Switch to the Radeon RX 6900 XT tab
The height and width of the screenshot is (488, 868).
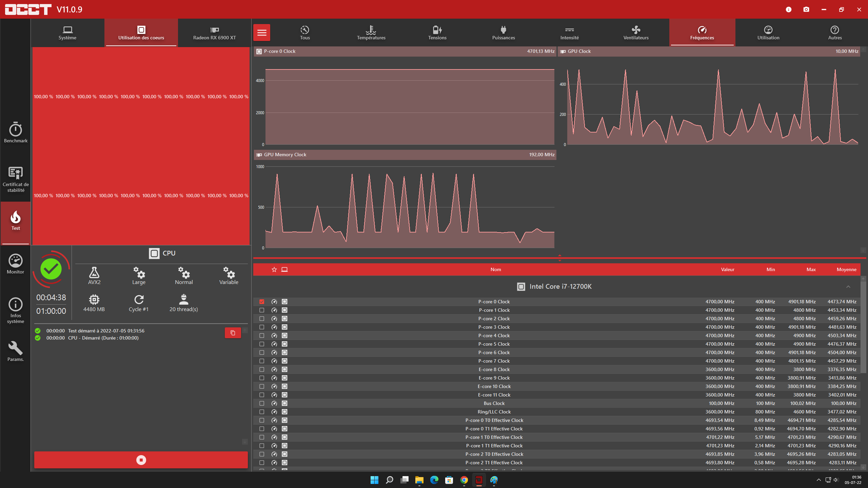[214, 33]
